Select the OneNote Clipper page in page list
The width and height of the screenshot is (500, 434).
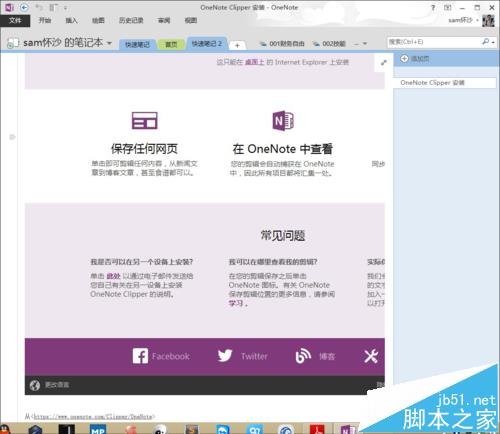(445, 83)
